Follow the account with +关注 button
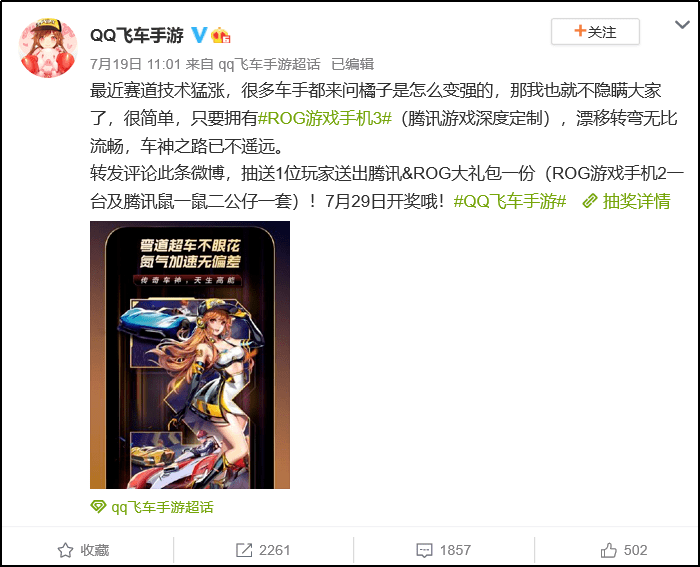Image resolution: width=700 pixels, height=567 pixels. [x=595, y=32]
